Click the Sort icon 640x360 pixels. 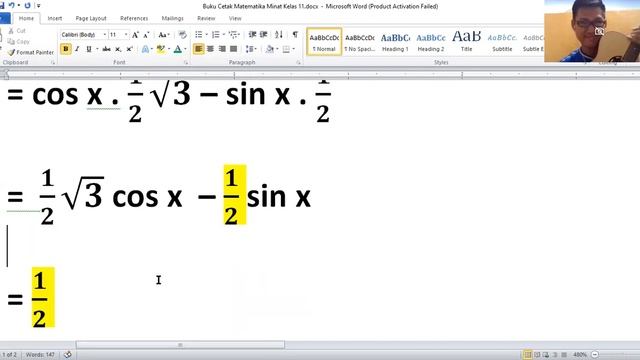click(x=279, y=35)
